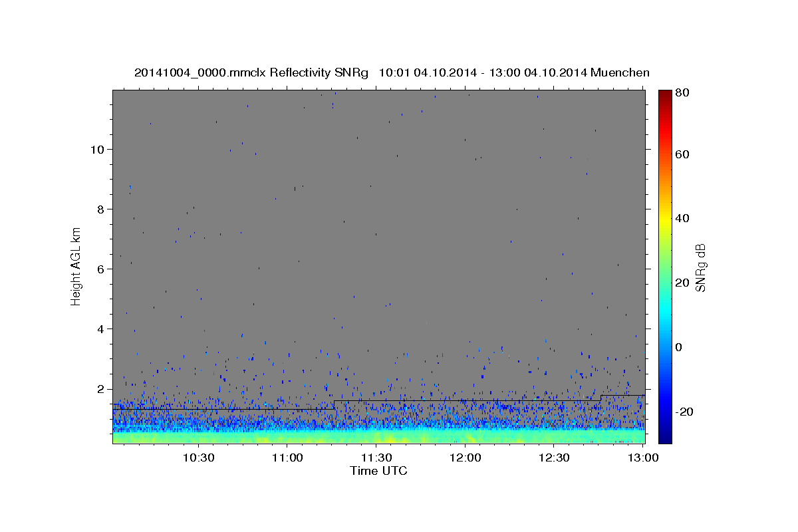Click the 11:00 time tick label
This screenshot has width=798, height=532.
pos(287,458)
